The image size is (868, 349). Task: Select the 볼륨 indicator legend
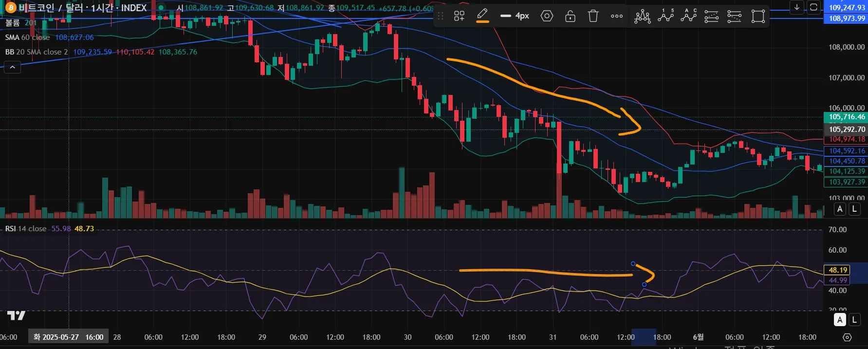click(x=13, y=22)
